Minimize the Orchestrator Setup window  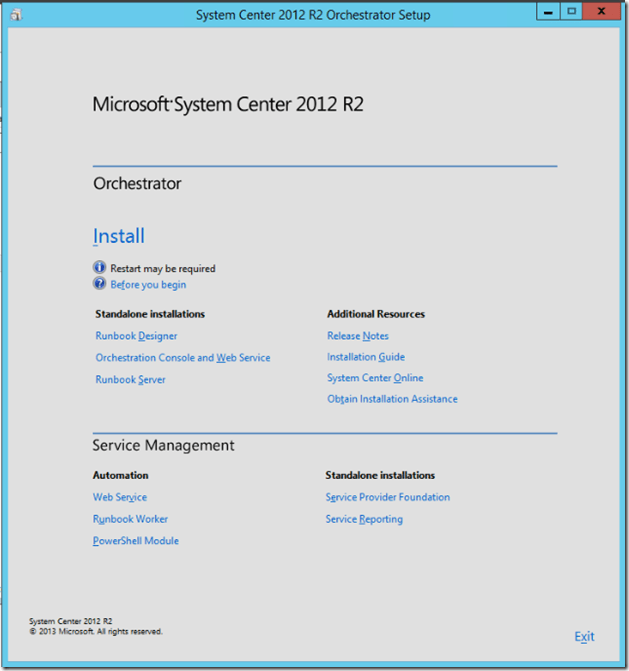546,11
